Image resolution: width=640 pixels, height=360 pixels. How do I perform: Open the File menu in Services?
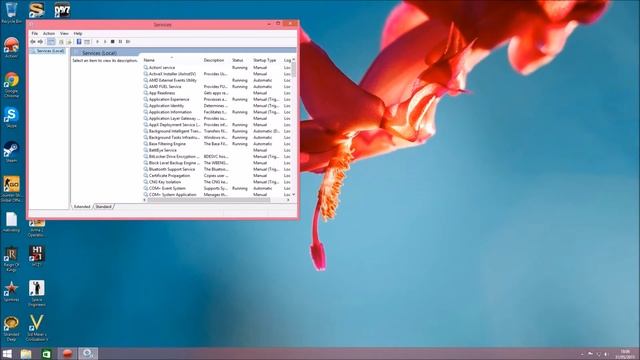[x=35, y=33]
